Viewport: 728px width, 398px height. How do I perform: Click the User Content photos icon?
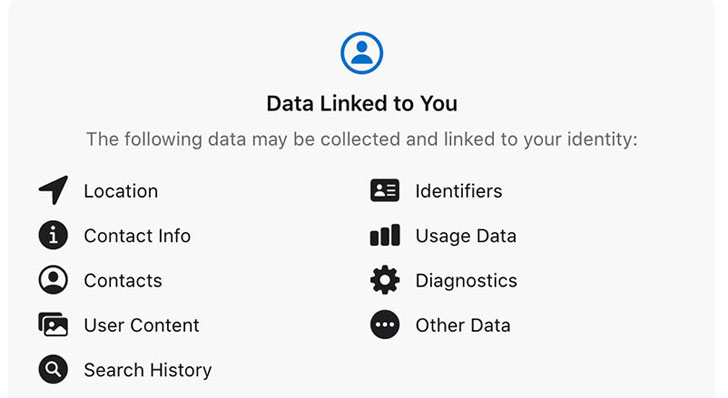pyautogui.click(x=53, y=324)
